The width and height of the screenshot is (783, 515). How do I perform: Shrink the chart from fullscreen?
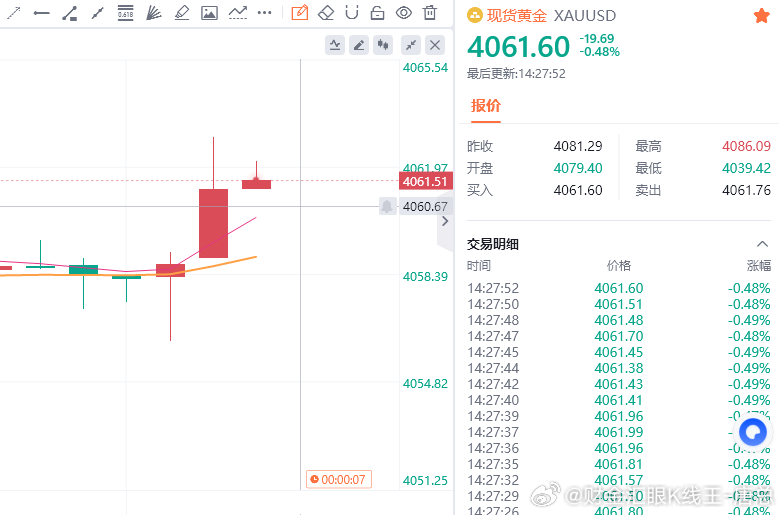tap(411, 45)
